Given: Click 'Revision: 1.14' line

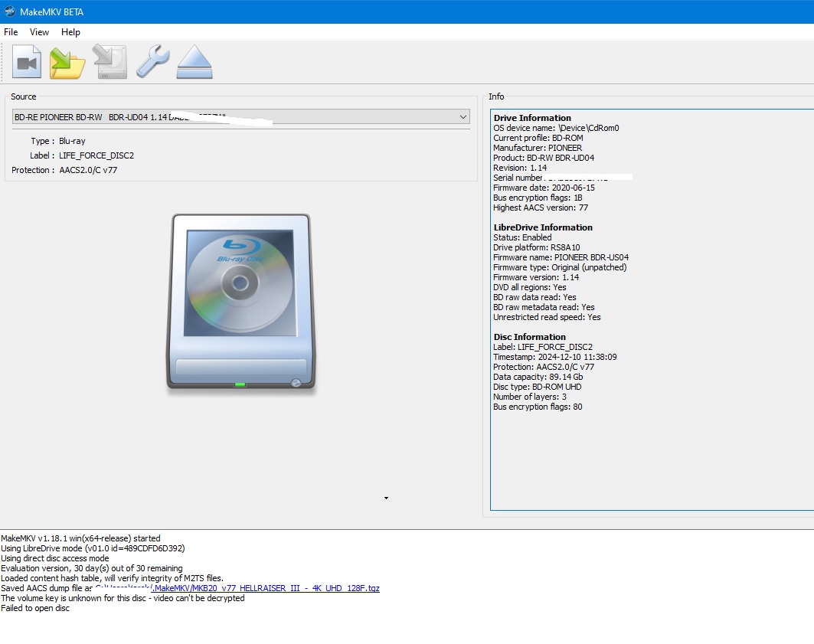Looking at the screenshot, I should (520, 168).
